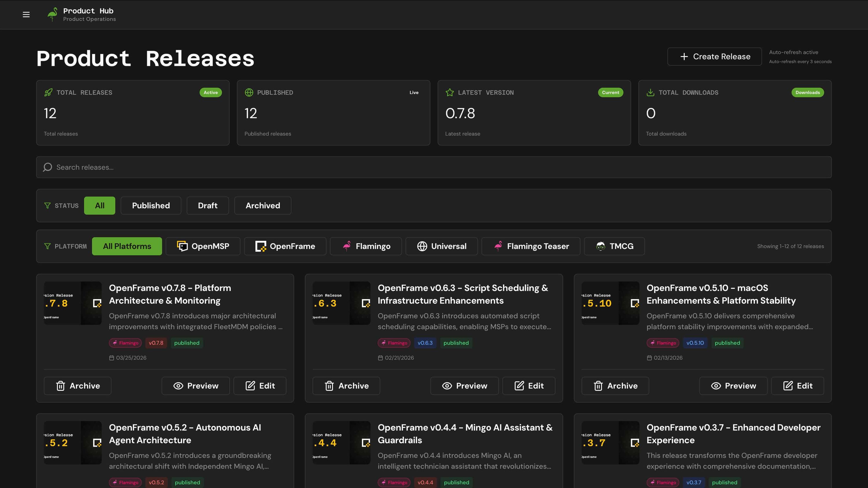Image resolution: width=868 pixels, height=488 pixels.
Task: Preview the OpenFrame v0.6.3 release
Action: point(465,386)
